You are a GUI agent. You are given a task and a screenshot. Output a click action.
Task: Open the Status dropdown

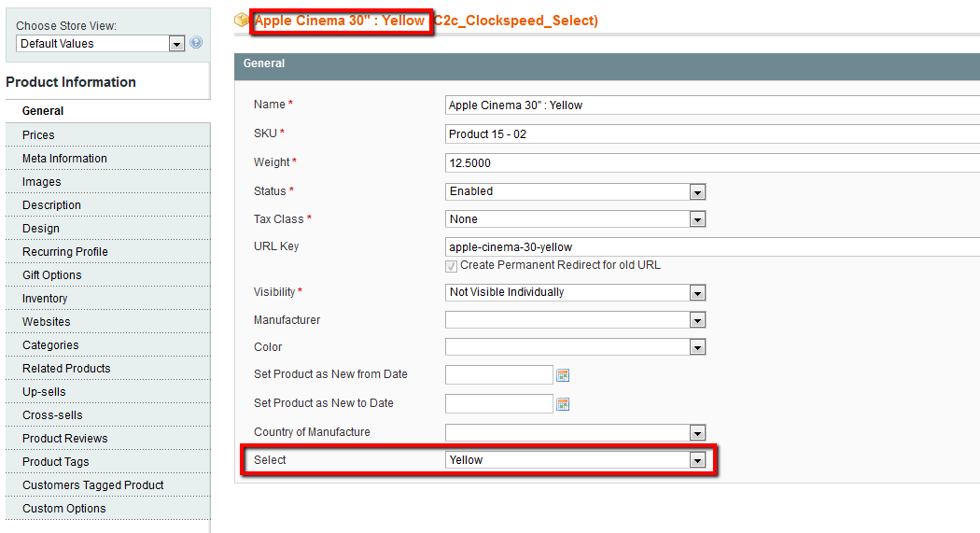[575, 191]
